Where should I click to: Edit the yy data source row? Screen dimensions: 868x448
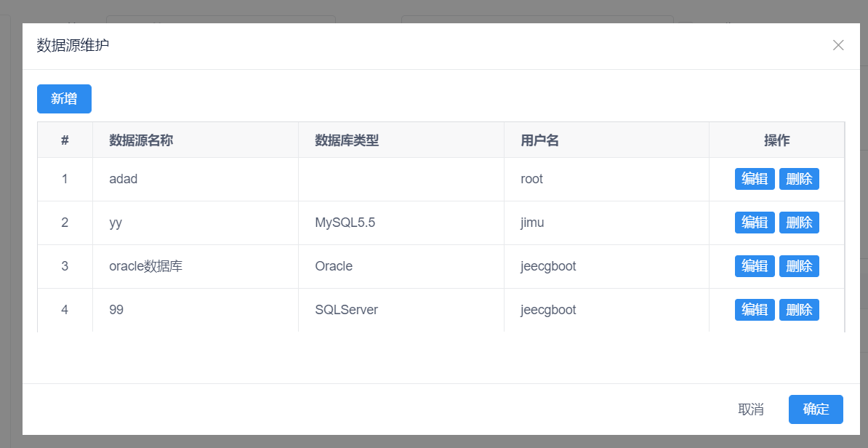755,223
